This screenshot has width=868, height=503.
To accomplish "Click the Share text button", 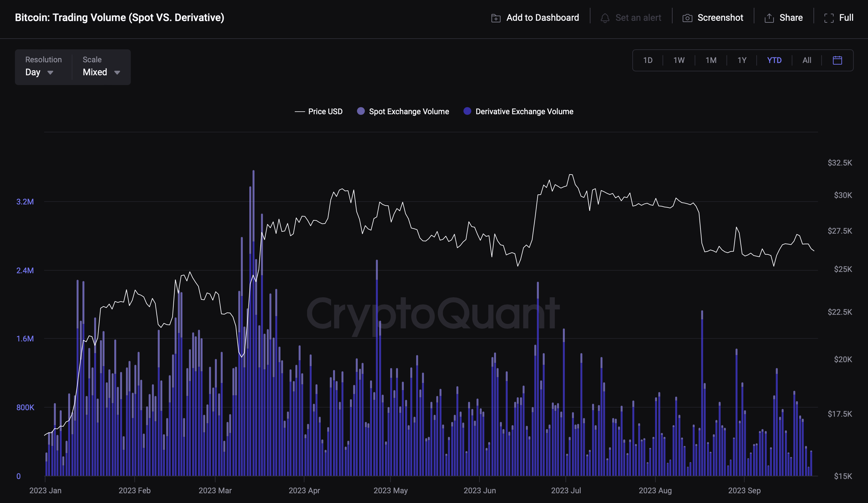I will click(791, 18).
